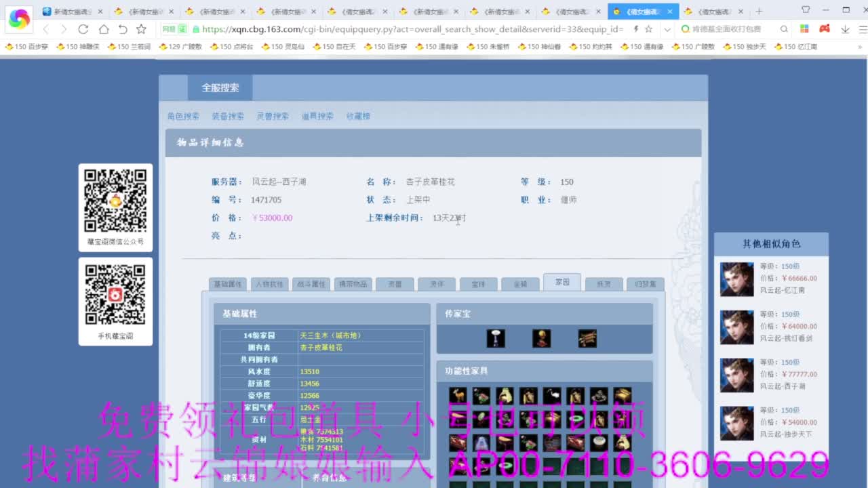Click the home icon in browser toolbar
Viewport: 868px width, 488px height.
pos(103,29)
